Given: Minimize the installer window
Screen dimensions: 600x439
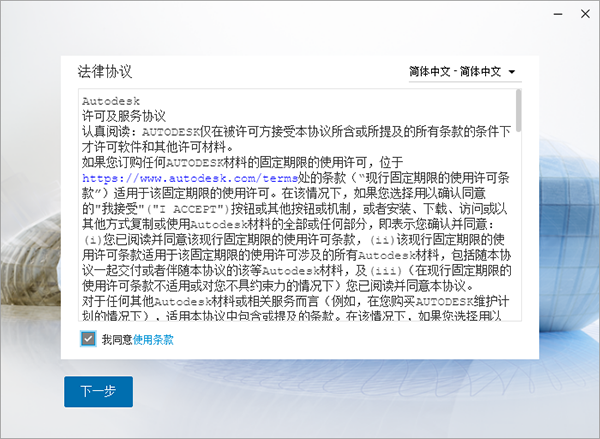Looking at the screenshot, I should [x=558, y=14].
